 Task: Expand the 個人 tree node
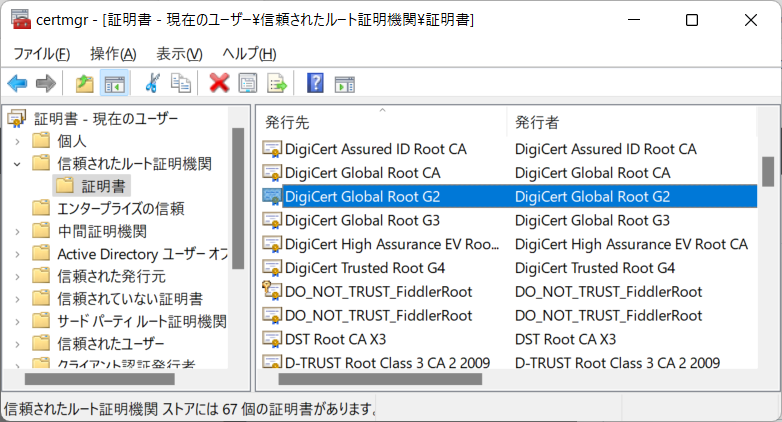pyautogui.click(x=17, y=142)
